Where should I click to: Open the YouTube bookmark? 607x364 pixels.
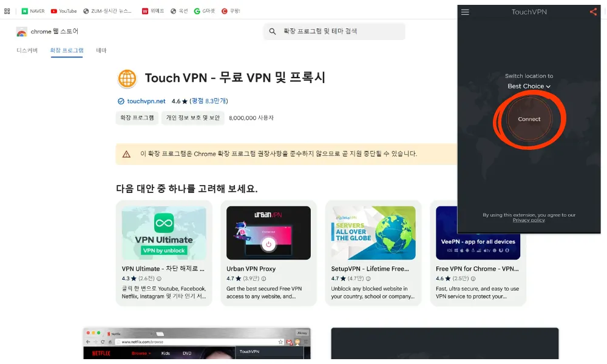pyautogui.click(x=64, y=11)
